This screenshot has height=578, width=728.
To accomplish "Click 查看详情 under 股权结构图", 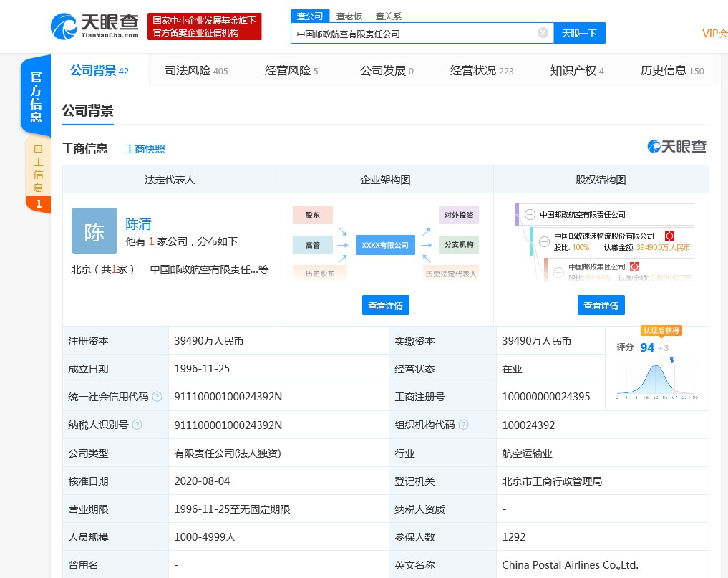I will point(601,305).
